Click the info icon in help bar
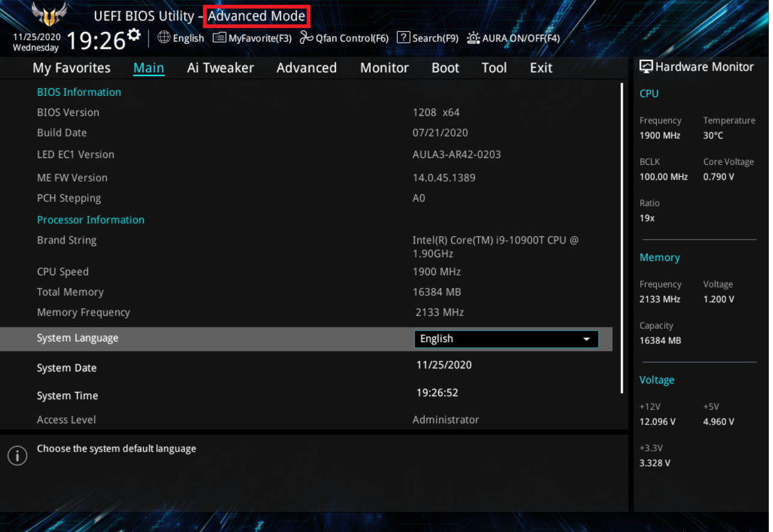773x532 pixels. 17,456
